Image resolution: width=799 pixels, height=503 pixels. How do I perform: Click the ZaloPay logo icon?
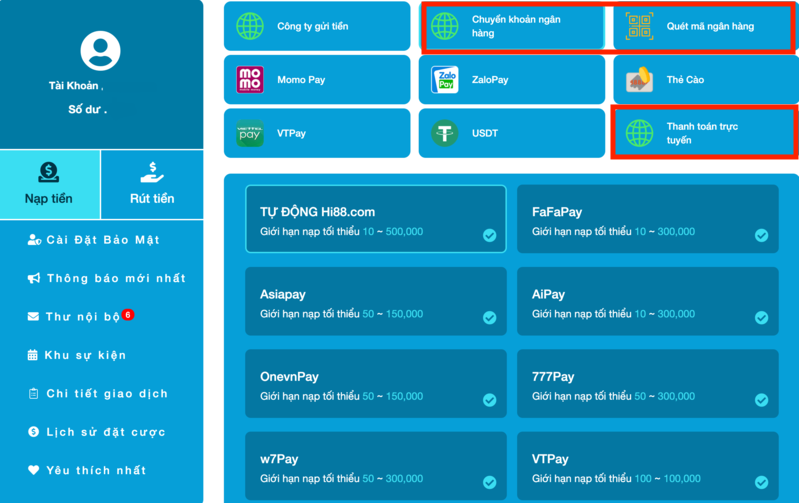coord(444,80)
